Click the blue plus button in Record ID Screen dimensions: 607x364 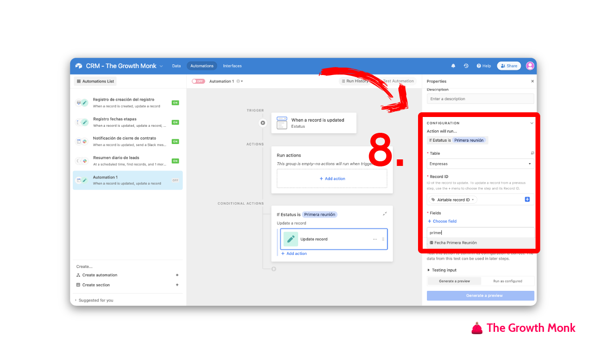[x=527, y=199]
